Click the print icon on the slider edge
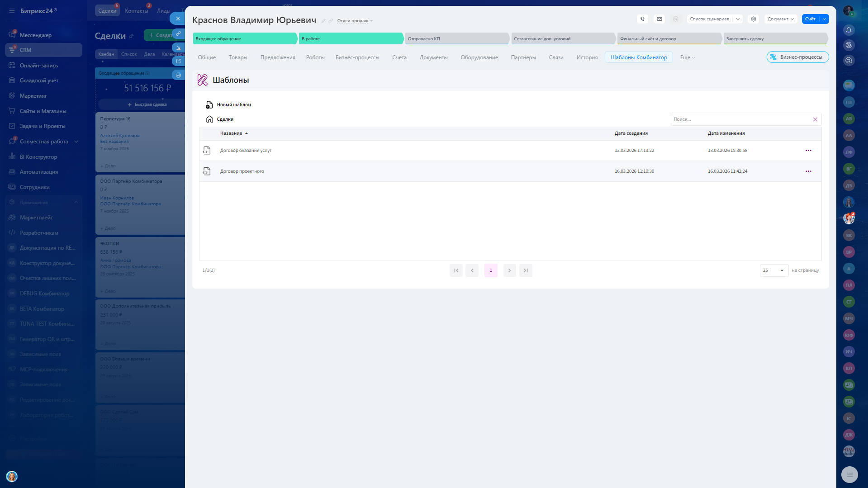This screenshot has height=488, width=868. (179, 75)
